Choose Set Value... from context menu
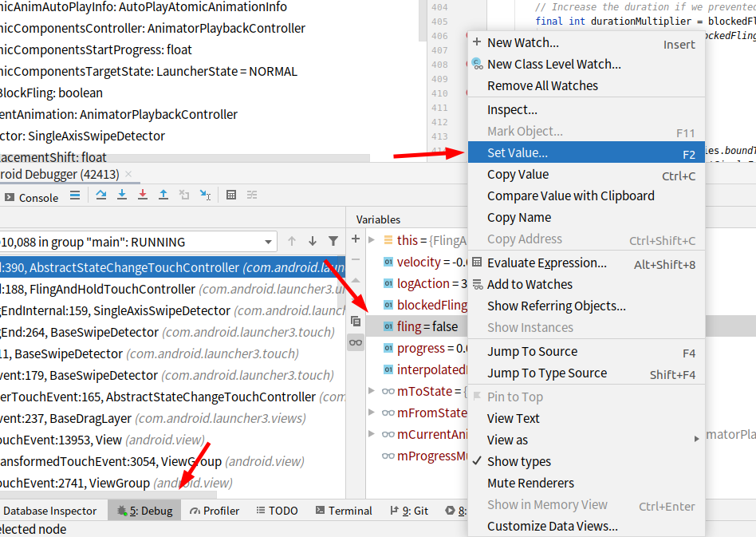The height and width of the screenshot is (537, 756). [586, 152]
